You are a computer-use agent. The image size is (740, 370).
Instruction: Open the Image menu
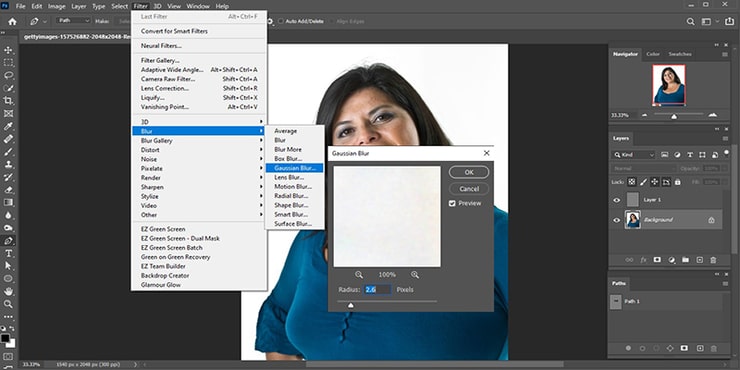pos(57,6)
